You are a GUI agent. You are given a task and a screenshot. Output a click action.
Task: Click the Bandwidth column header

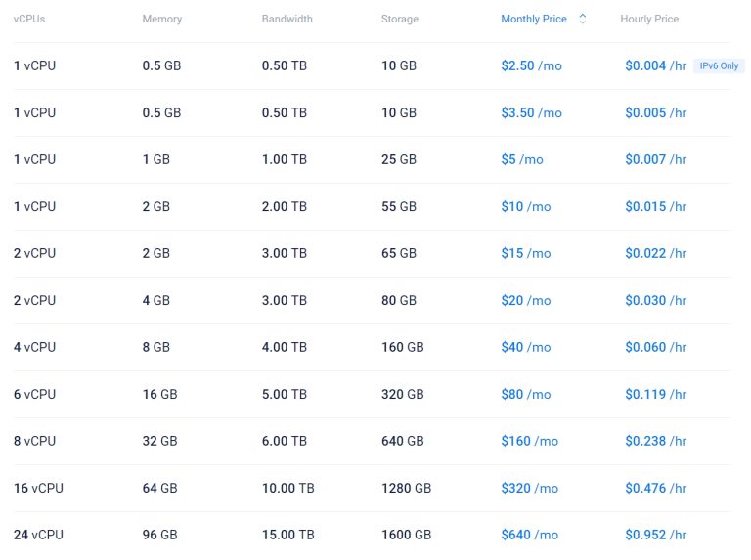pyautogui.click(x=287, y=19)
